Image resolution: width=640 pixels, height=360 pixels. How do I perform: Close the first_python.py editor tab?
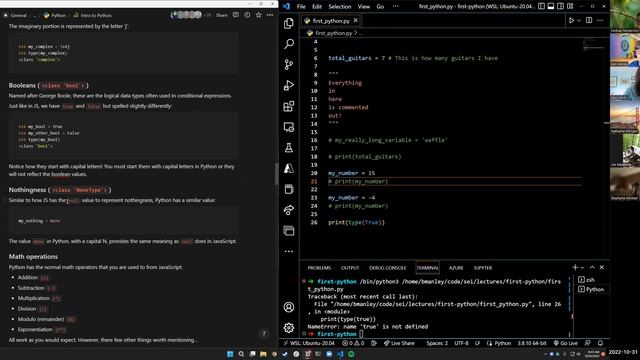coord(356,20)
